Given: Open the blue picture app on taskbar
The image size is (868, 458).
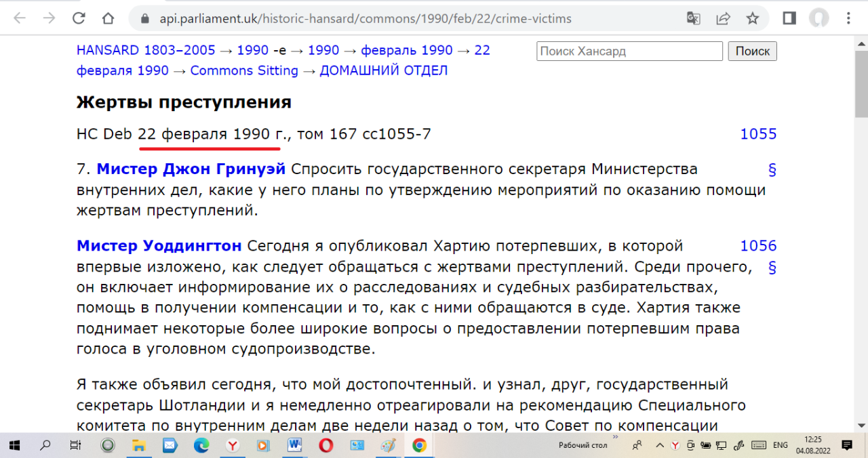Looking at the screenshot, I should click(x=357, y=445).
